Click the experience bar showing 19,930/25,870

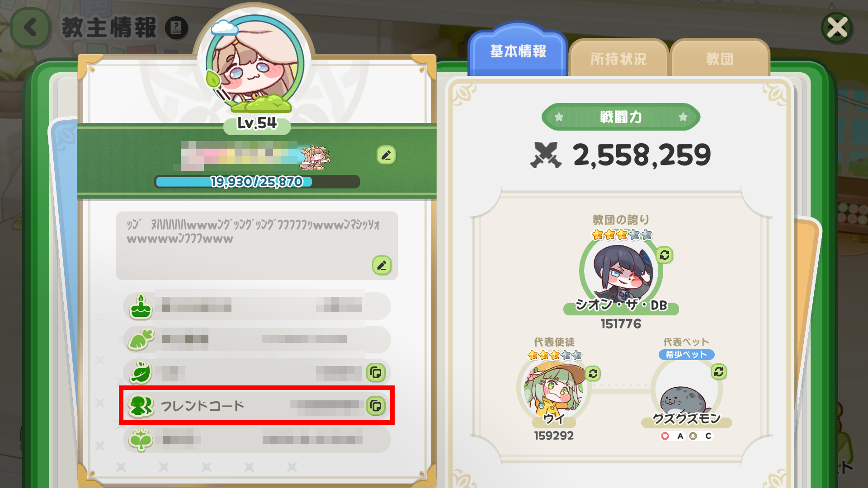tap(257, 182)
